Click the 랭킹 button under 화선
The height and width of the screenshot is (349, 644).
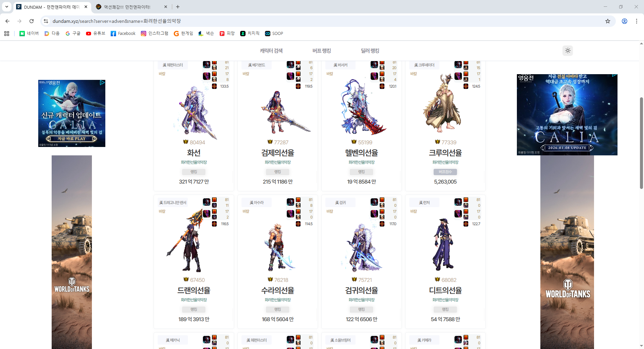pyautogui.click(x=194, y=172)
